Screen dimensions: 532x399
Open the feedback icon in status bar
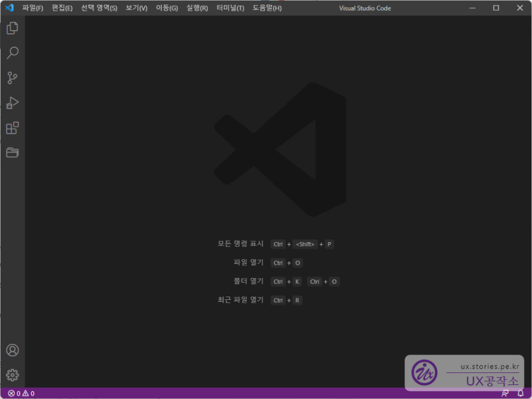[505, 394]
